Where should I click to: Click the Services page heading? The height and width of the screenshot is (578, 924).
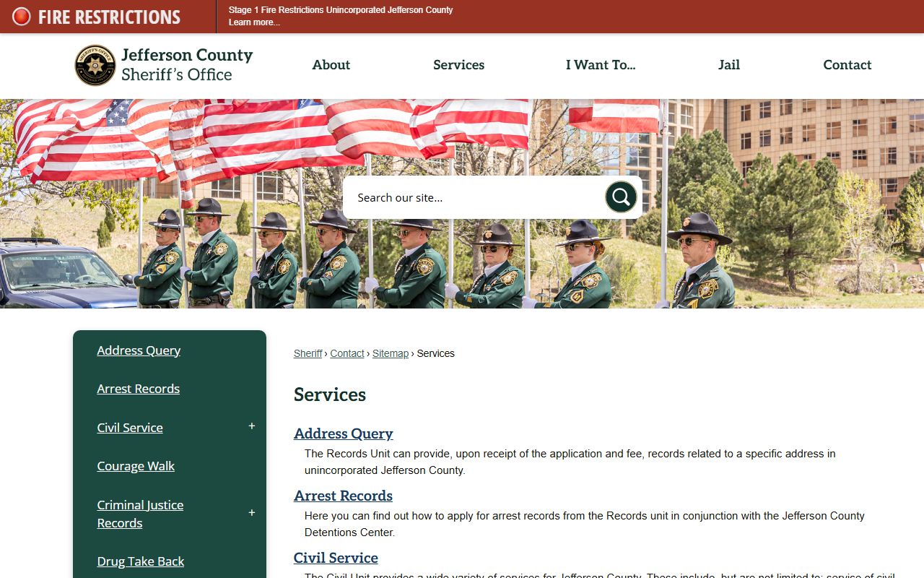coord(330,394)
